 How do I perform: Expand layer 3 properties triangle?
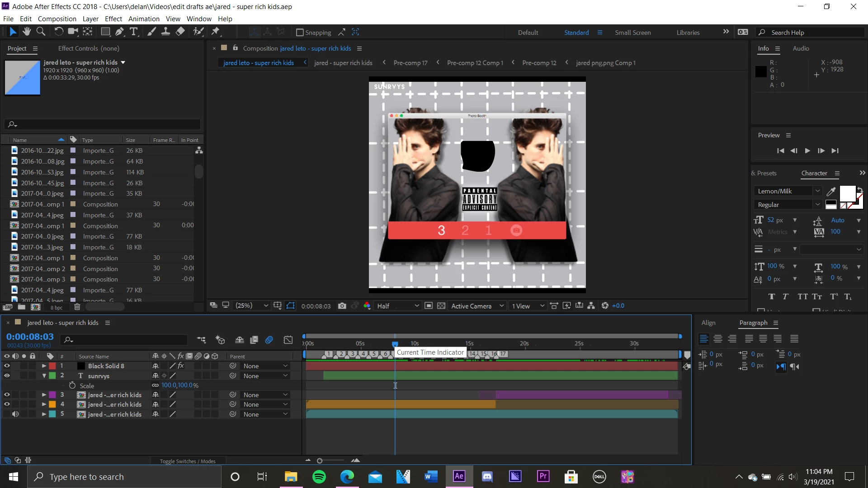pos(44,395)
